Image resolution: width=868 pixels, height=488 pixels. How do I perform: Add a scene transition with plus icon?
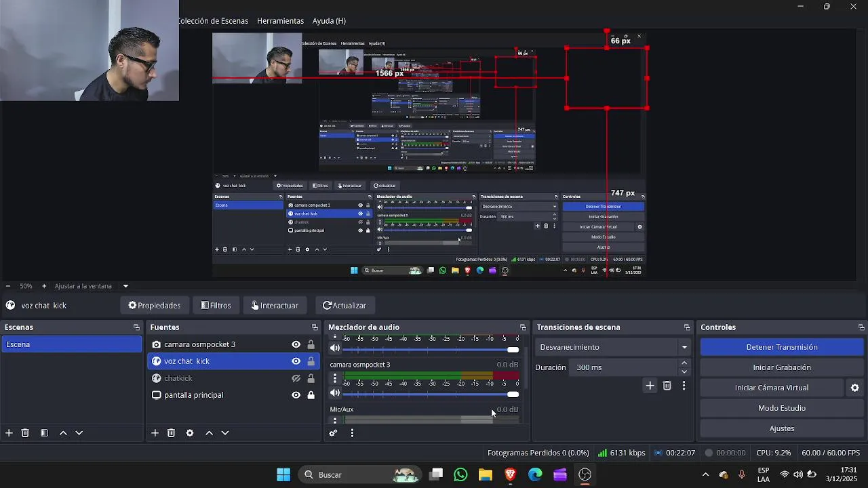tap(650, 385)
